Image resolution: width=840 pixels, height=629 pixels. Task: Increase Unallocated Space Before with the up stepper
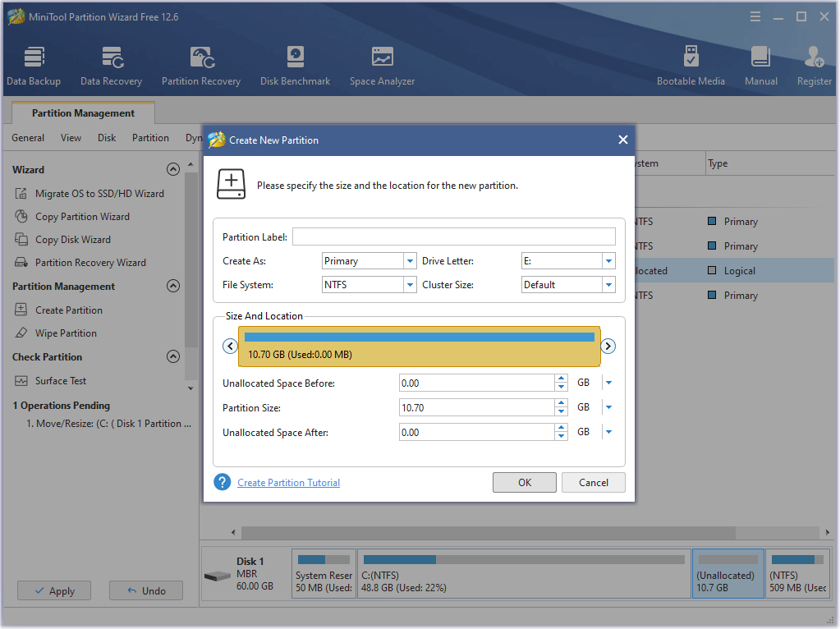561,379
